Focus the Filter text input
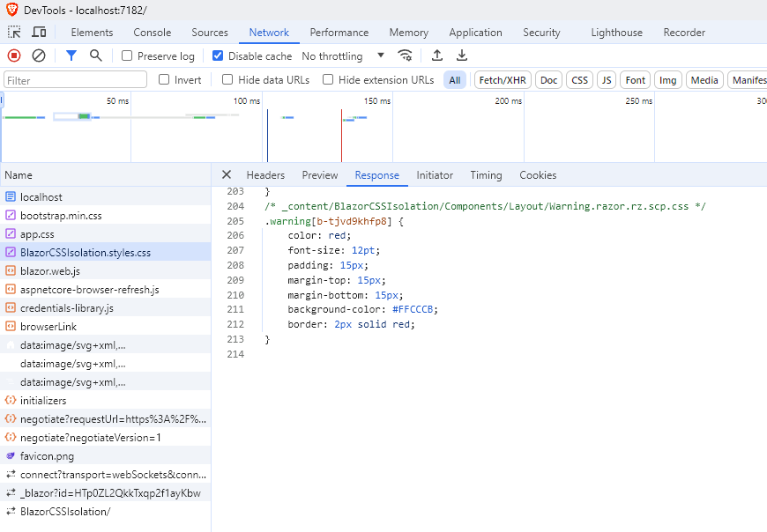The height and width of the screenshot is (532, 767). 75,80
